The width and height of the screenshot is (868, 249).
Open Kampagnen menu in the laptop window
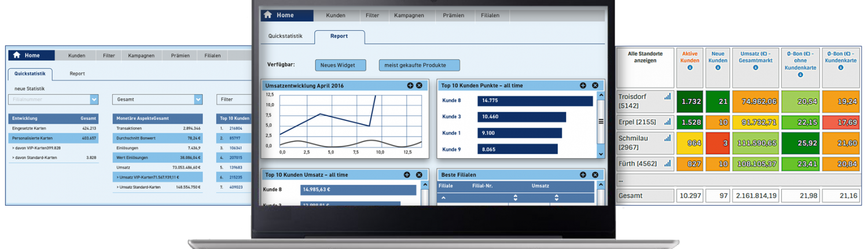tap(409, 15)
